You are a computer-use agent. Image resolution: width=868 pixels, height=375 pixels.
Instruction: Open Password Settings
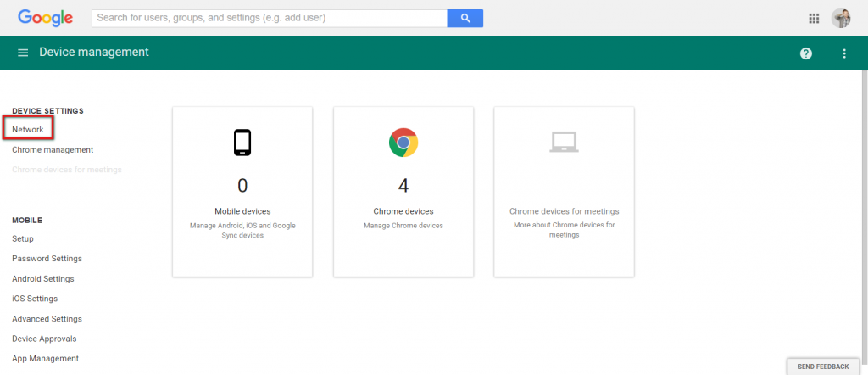pyautogui.click(x=47, y=259)
